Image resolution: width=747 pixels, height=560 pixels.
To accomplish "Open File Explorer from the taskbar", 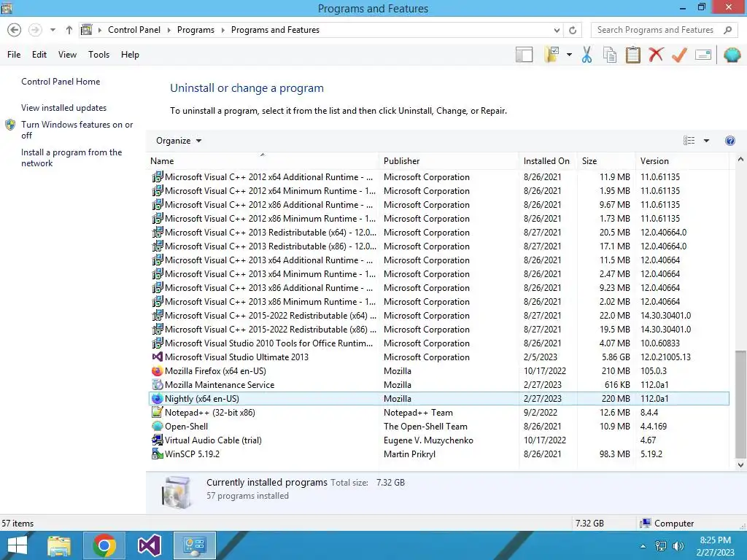I will click(x=59, y=545).
